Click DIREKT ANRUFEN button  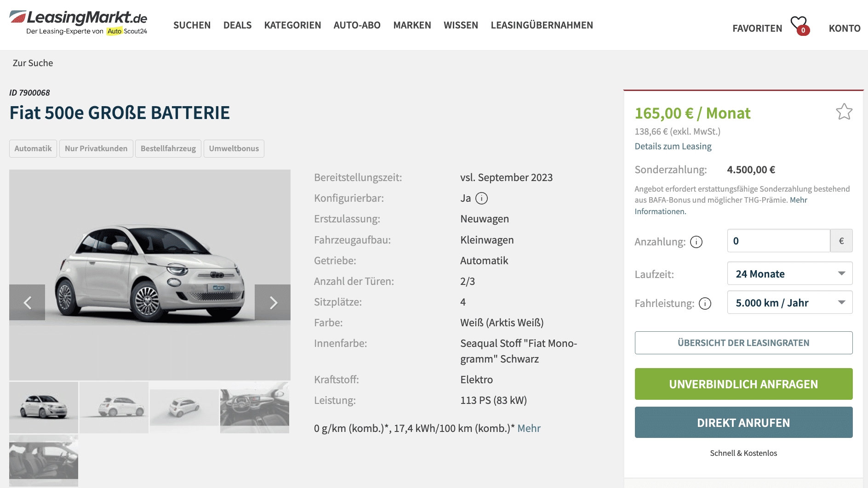pos(743,422)
